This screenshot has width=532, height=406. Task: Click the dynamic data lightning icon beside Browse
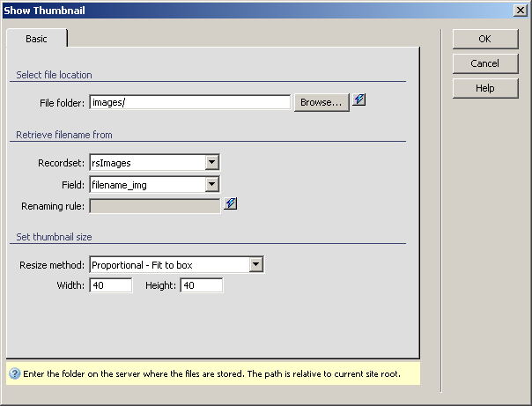(359, 100)
